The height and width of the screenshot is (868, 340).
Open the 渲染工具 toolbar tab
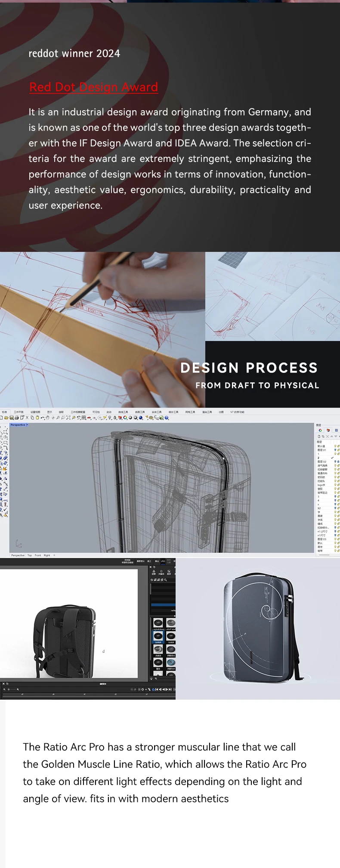207,412
